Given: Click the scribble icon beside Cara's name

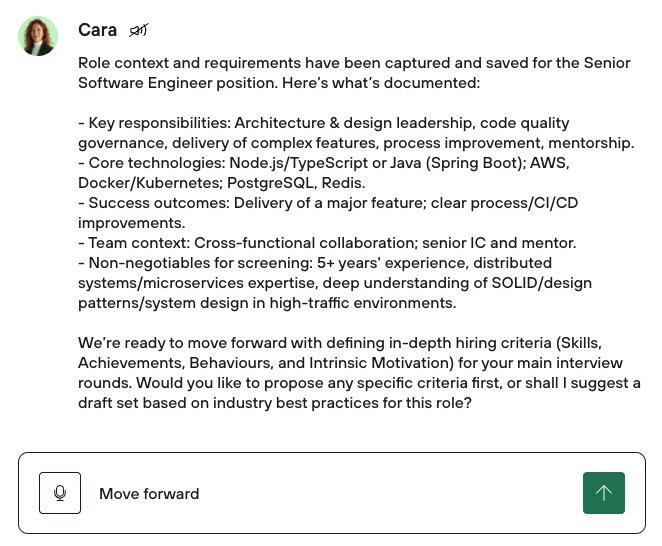Looking at the screenshot, I should click(139, 31).
